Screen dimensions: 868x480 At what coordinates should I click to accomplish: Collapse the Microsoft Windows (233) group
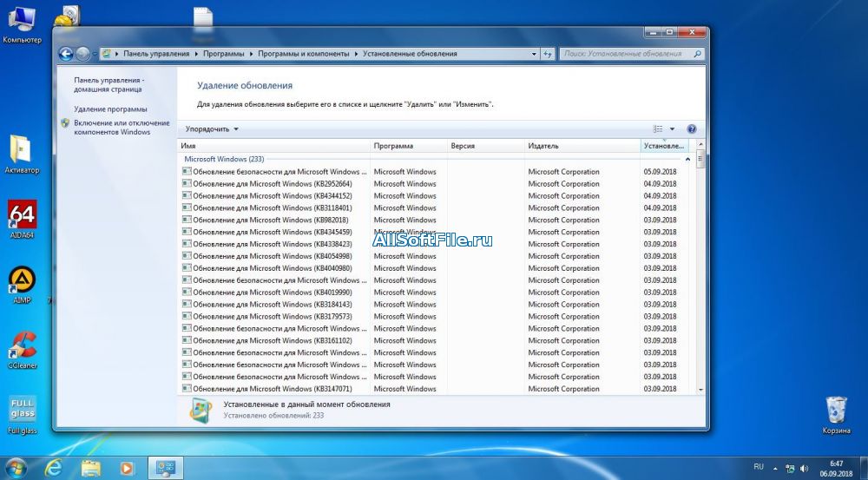[x=687, y=160]
